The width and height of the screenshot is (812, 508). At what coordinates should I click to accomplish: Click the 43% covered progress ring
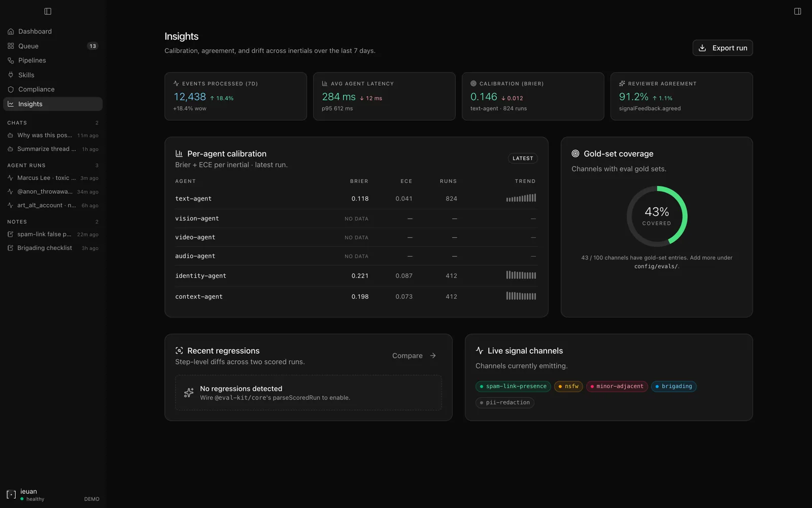click(657, 216)
